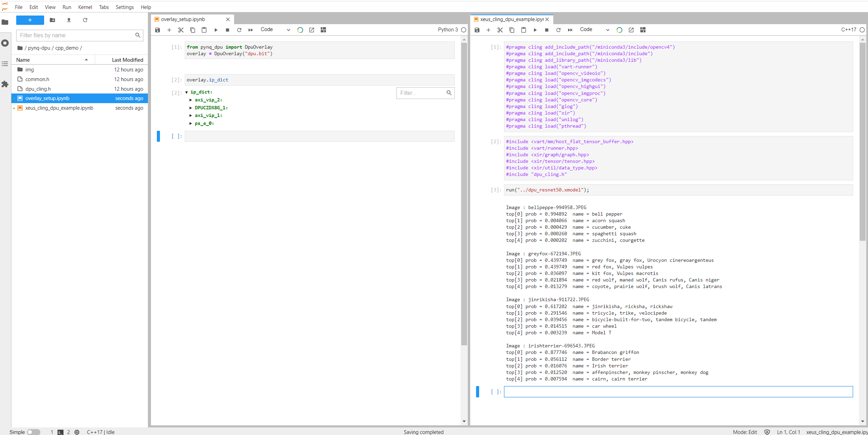The image size is (868, 435).
Task: Cut selected cell in overlay_setup notebook
Action: 181,30
